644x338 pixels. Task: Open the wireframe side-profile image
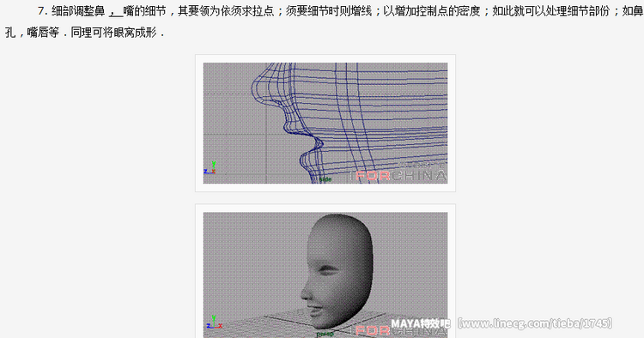tap(325, 123)
